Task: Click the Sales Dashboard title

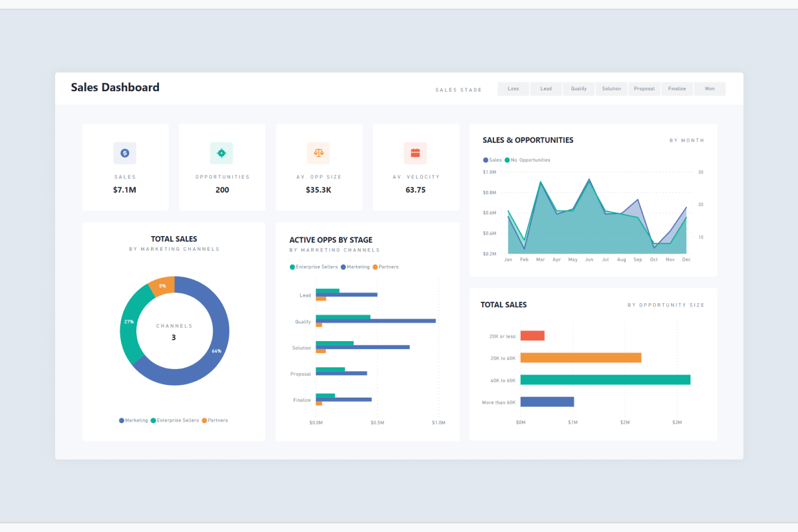Action: (x=115, y=87)
